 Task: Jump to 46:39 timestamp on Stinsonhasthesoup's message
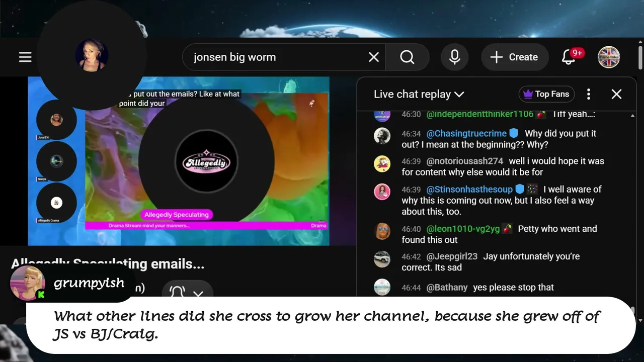[411, 190]
